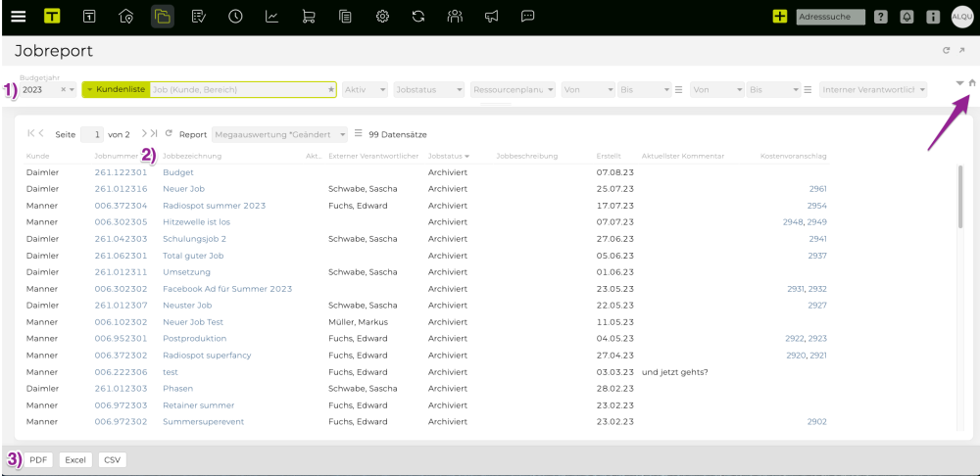Viewport: 980px width, 476px height.
Task: Click the yellow plus add button
Action: coord(780,17)
